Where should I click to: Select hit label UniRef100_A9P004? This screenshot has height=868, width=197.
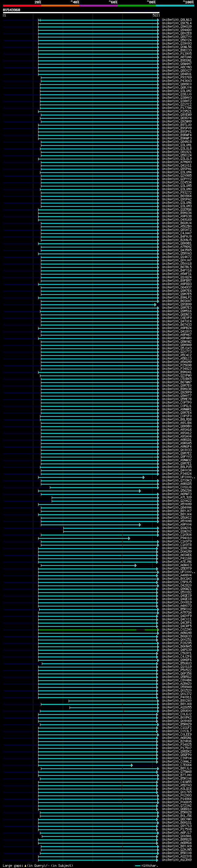[177, 525]
